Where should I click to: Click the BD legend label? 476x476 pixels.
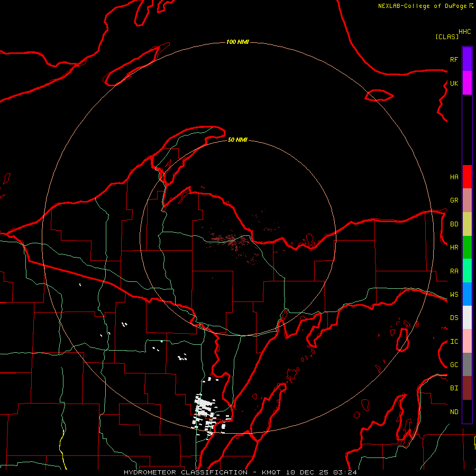pyautogui.click(x=454, y=224)
